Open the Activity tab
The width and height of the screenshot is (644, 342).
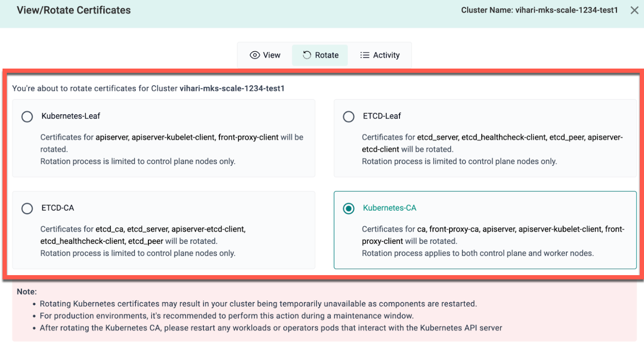pyautogui.click(x=380, y=55)
